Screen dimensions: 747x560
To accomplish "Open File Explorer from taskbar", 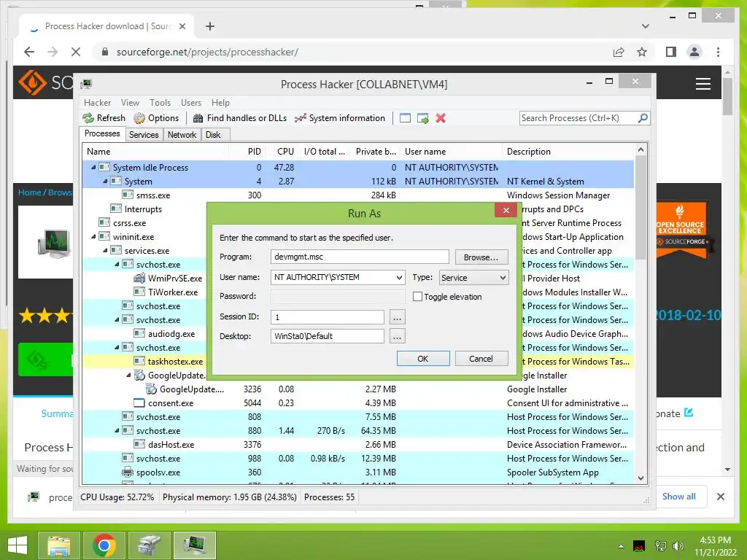I will coord(59,545).
